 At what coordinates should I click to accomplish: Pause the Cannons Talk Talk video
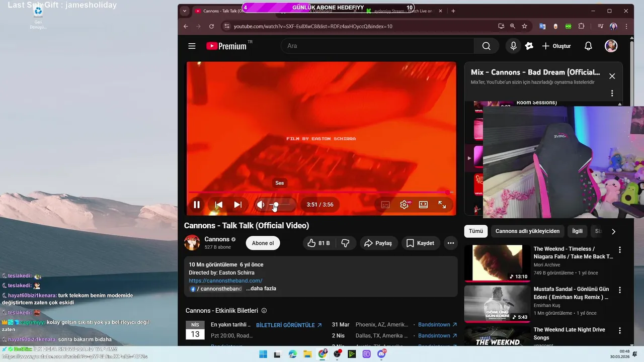[x=197, y=205]
